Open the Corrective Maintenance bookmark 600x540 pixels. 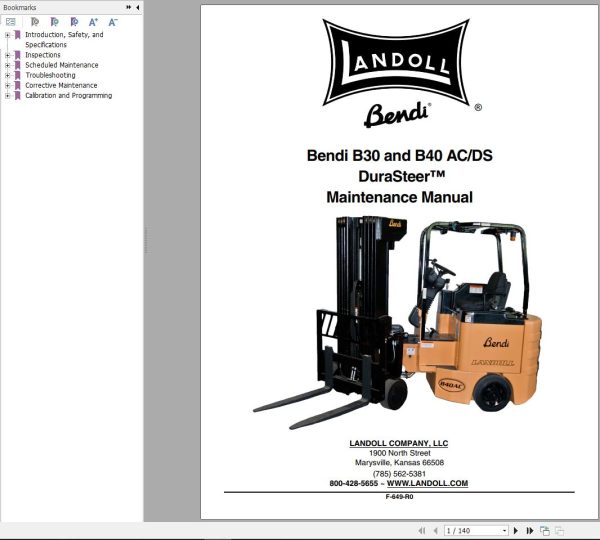click(x=61, y=85)
